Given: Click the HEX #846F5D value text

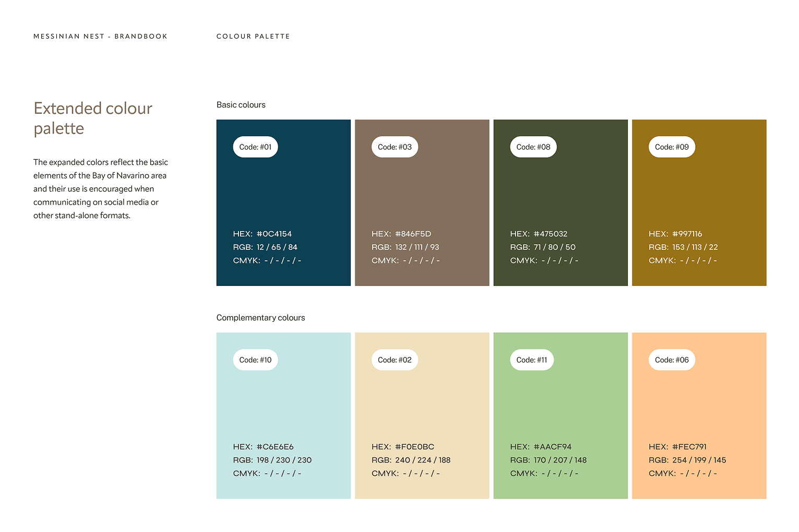Looking at the screenshot, I should click(x=401, y=234).
